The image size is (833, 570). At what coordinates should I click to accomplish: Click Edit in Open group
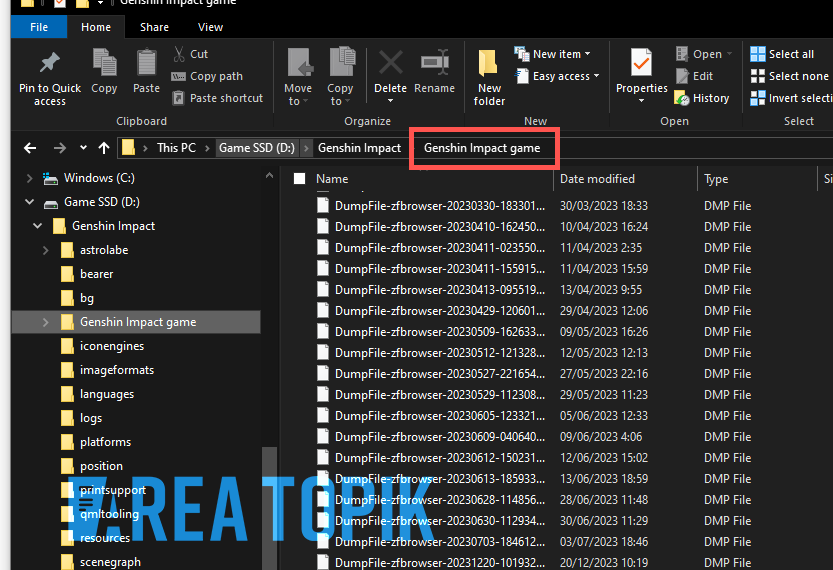point(694,76)
